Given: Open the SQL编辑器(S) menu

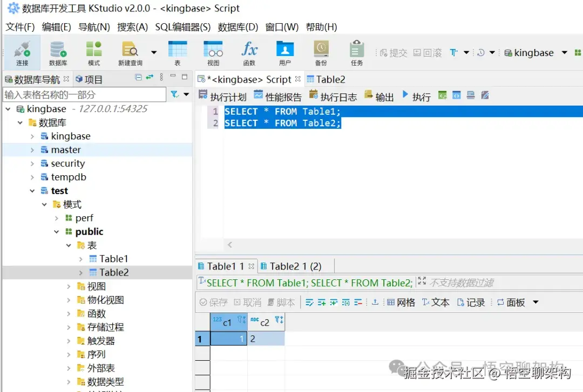Looking at the screenshot, I should (182, 27).
